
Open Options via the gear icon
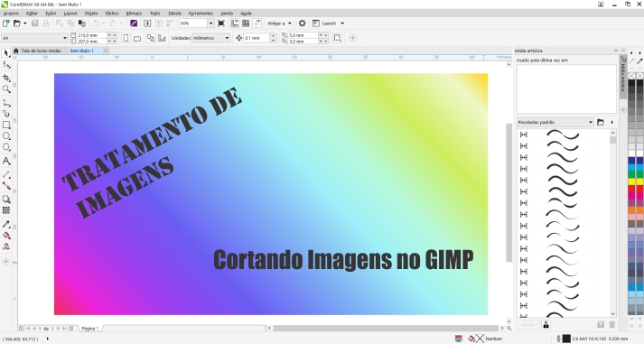(302, 23)
